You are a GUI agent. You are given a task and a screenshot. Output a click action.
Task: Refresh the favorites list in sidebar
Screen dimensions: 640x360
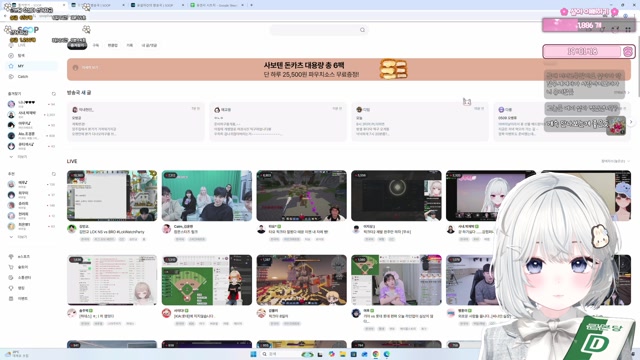tap(53, 93)
